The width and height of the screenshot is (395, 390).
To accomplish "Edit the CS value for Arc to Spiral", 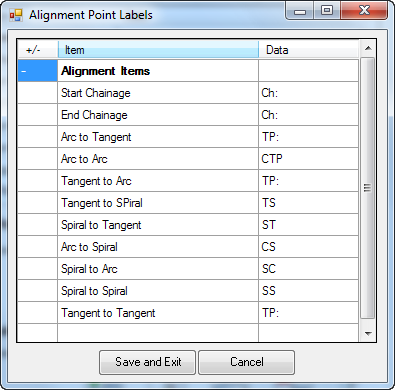I will (308, 247).
